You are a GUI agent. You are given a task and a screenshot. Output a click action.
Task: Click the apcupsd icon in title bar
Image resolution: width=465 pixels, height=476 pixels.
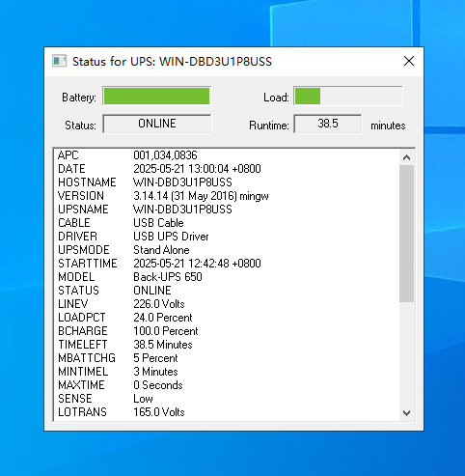pos(59,61)
